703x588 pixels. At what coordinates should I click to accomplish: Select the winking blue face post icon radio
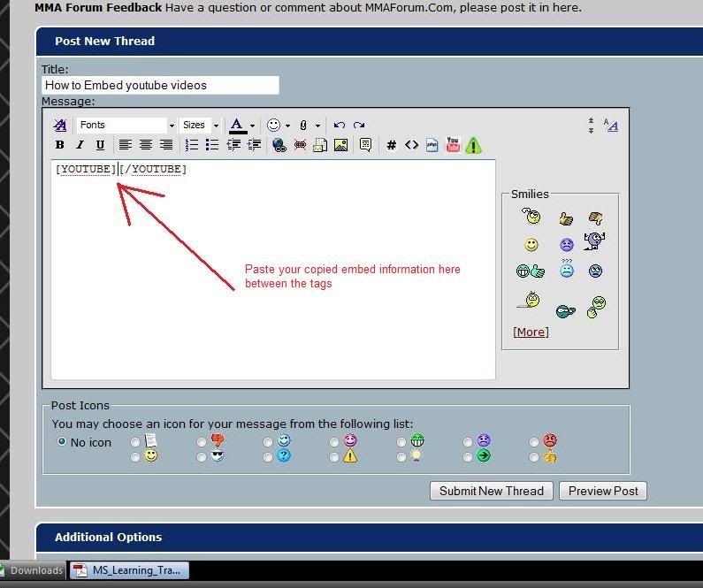coord(268,442)
